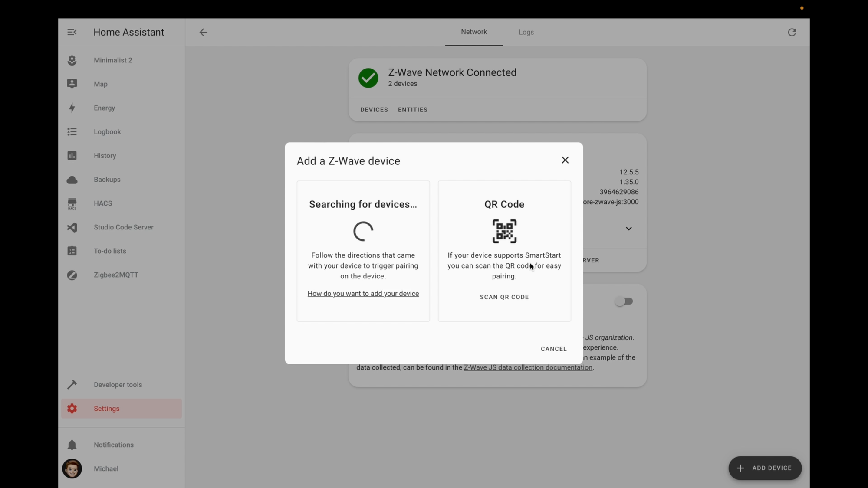Open Michael's user profile avatar

click(72, 468)
